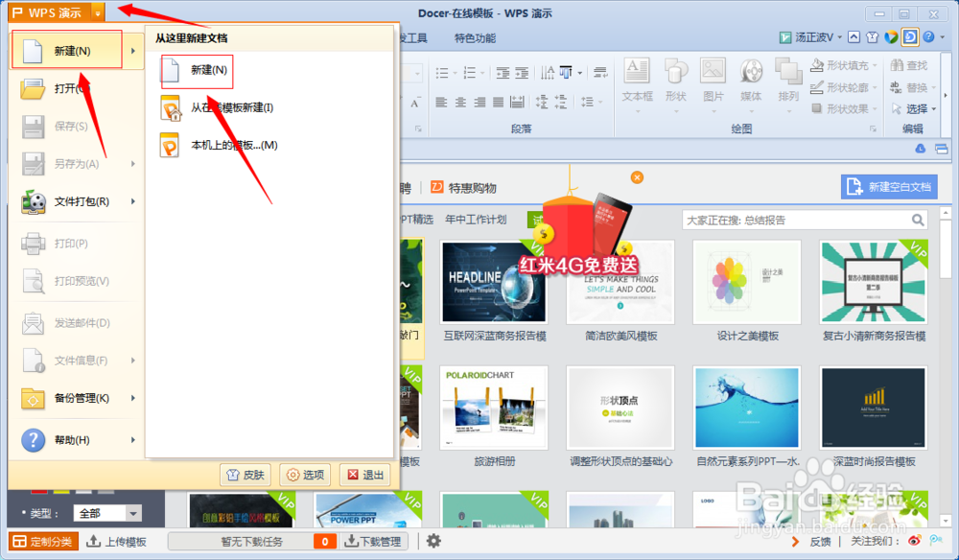Click the 发送邮件(D) envelope icon
This screenshot has width=959, height=560.
coord(33,323)
